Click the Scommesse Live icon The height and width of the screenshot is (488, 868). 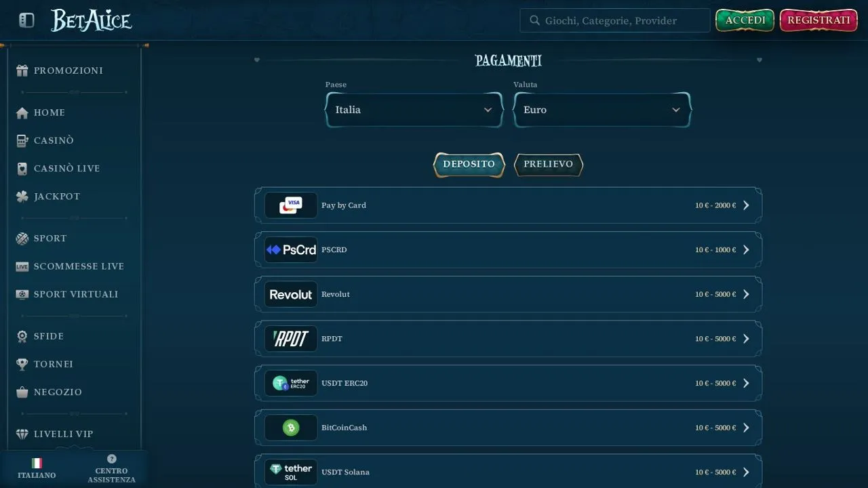22,266
